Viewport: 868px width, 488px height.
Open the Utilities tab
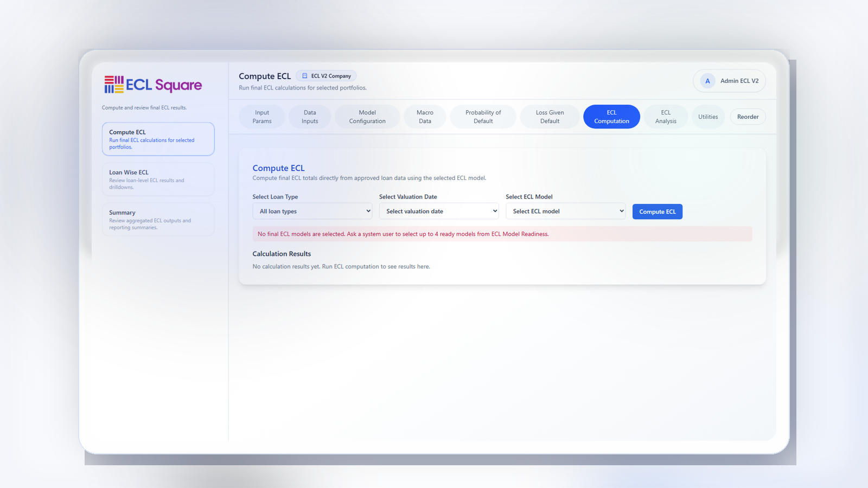click(708, 117)
